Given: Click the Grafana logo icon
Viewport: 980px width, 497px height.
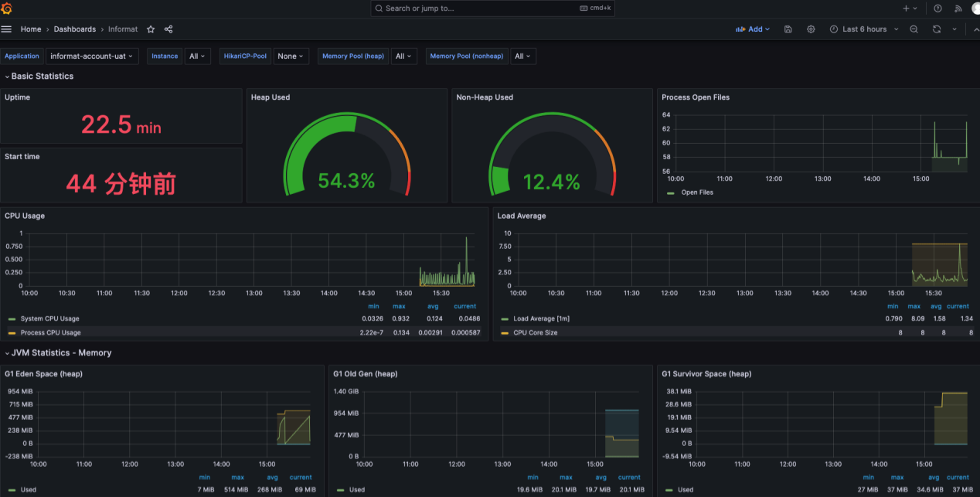Looking at the screenshot, I should (x=7, y=9).
